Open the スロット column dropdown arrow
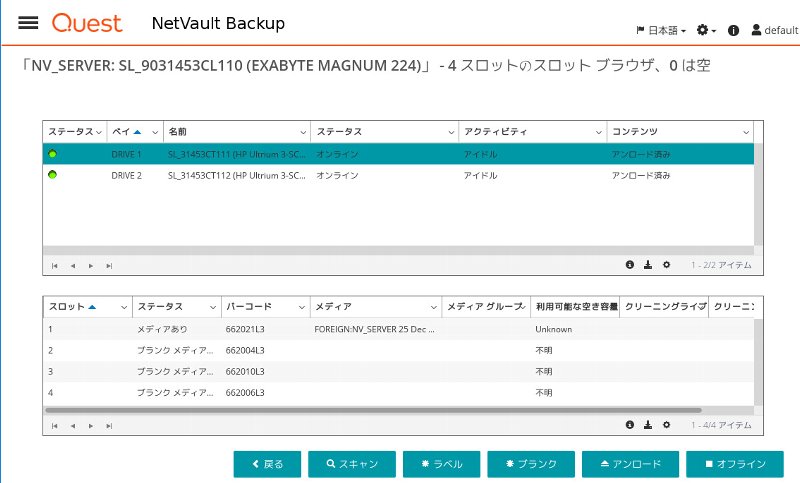 point(123,307)
